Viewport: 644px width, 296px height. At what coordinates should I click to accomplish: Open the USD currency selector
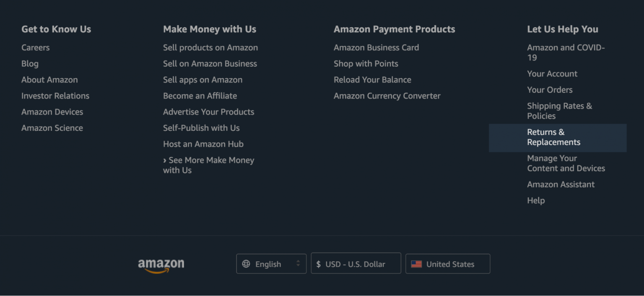(356, 264)
